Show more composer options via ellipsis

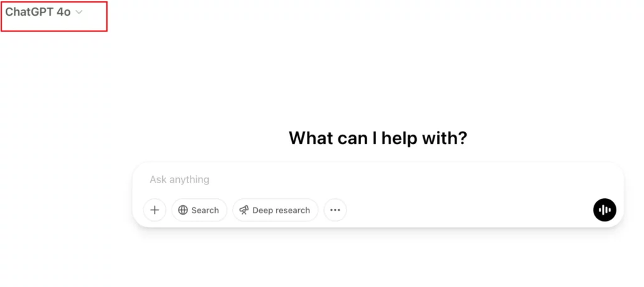(335, 210)
